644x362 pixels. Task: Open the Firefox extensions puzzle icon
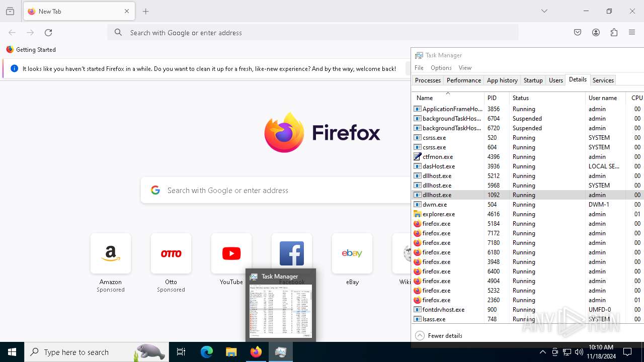tap(614, 32)
